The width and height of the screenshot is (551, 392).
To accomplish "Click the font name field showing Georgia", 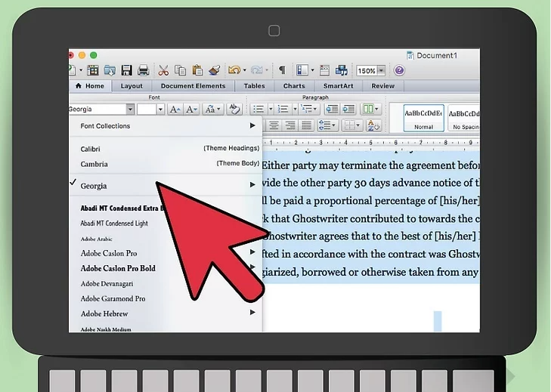I will [98, 110].
